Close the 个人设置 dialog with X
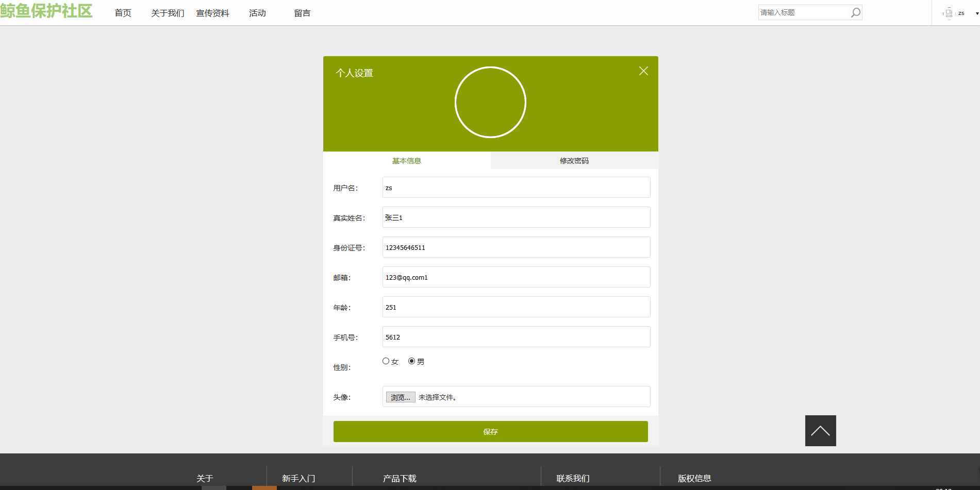This screenshot has height=490, width=980. [x=643, y=71]
